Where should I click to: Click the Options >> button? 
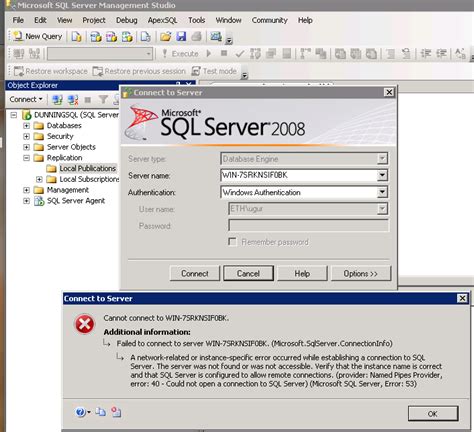click(x=360, y=273)
